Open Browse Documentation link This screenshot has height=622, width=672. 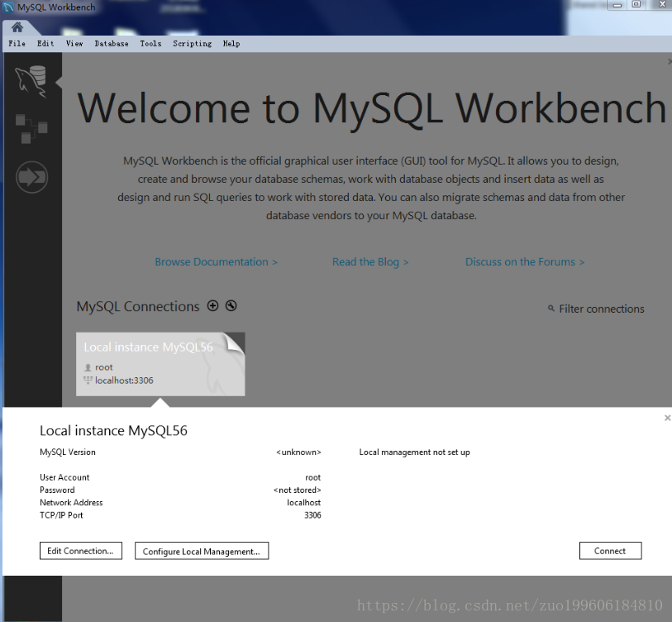(216, 261)
